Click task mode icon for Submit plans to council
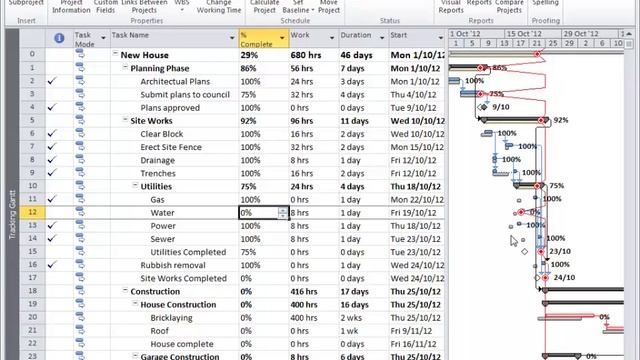The height and width of the screenshot is (360, 640). (x=80, y=94)
